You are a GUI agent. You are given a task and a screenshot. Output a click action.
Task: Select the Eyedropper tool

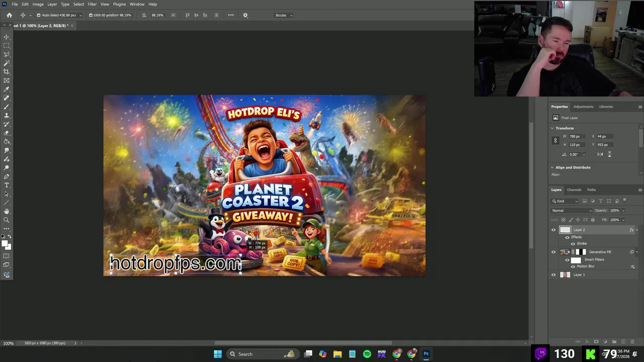tap(7, 89)
